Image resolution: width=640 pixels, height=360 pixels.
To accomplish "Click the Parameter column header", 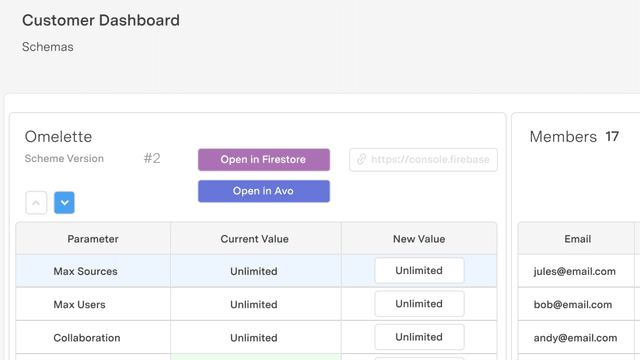I will tap(93, 239).
